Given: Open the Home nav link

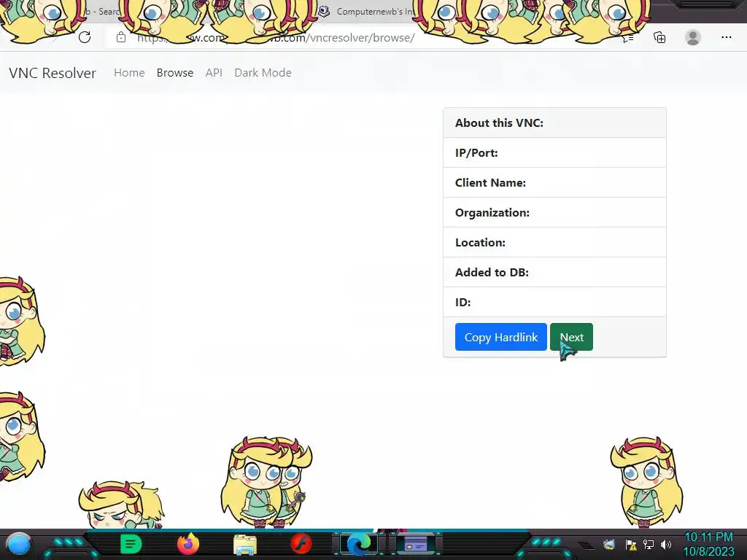Looking at the screenshot, I should tap(129, 73).
